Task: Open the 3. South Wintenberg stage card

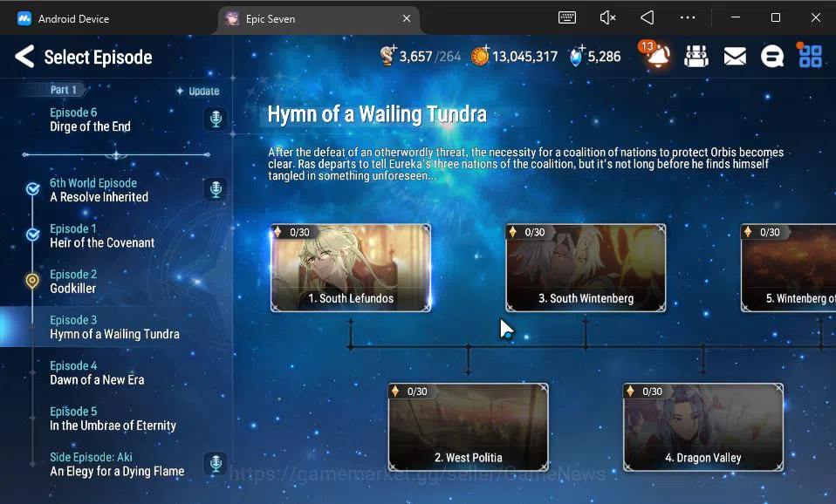Action: 586,268
